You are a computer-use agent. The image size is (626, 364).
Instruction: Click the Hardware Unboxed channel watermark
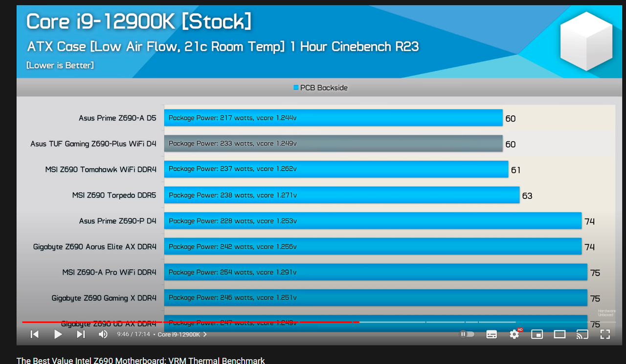(x=606, y=313)
